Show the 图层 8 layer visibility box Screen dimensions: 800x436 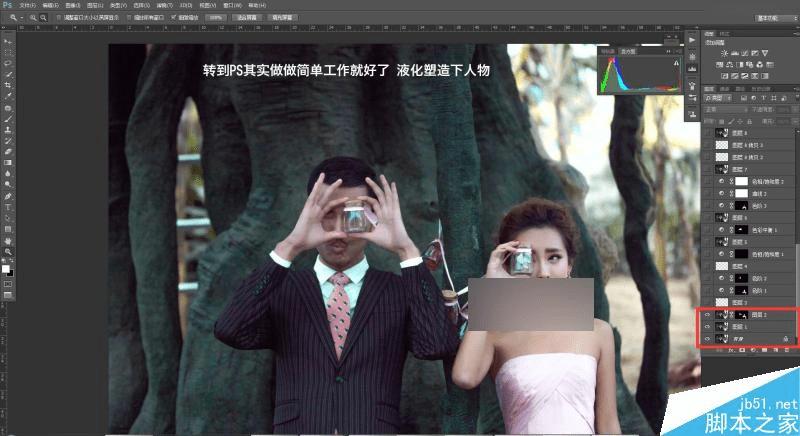pyautogui.click(x=707, y=133)
